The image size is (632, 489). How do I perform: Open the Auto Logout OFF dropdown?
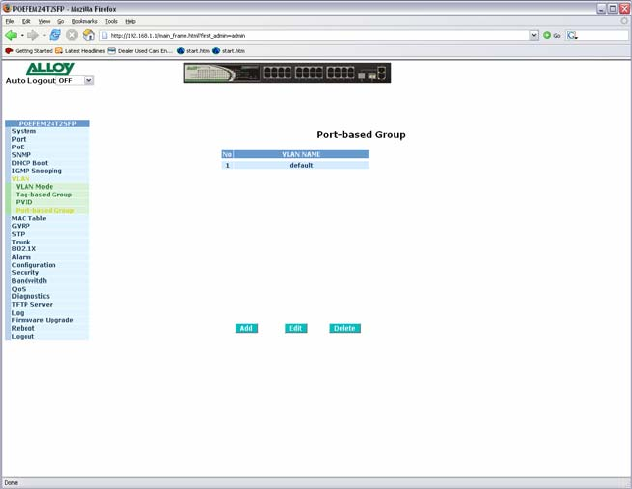[75, 80]
